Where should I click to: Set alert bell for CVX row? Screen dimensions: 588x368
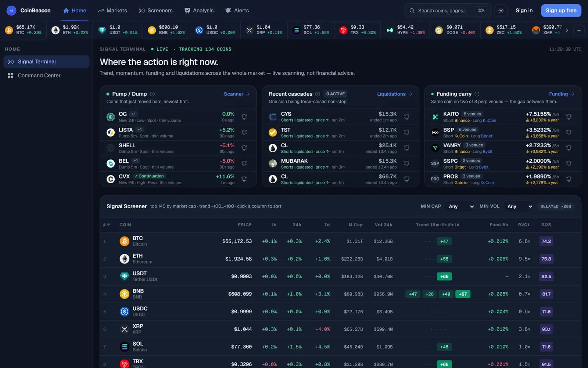click(244, 179)
